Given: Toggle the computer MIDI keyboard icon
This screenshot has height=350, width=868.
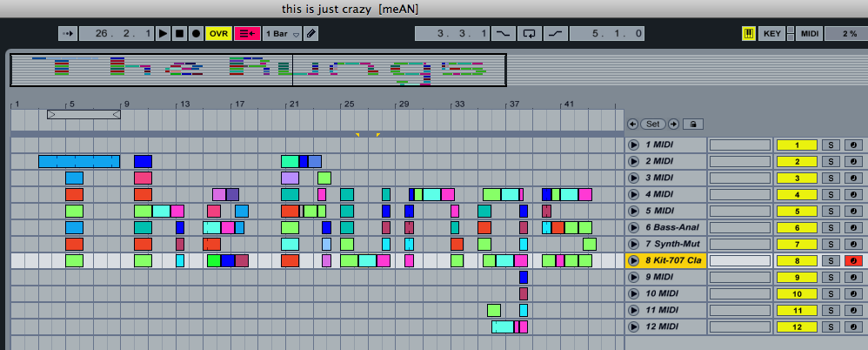Looking at the screenshot, I should pyautogui.click(x=748, y=33).
